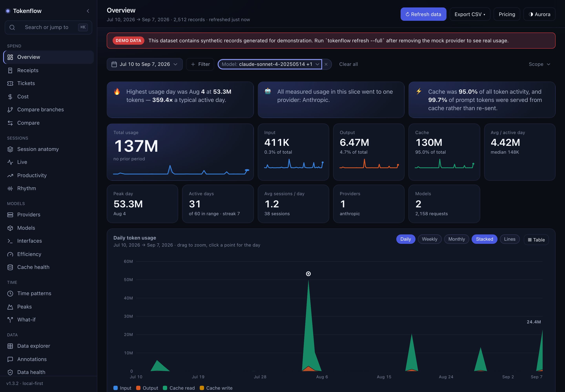This screenshot has height=392, width=565.
Task: Open the Interfaces terminal icon
Action: tap(10, 241)
